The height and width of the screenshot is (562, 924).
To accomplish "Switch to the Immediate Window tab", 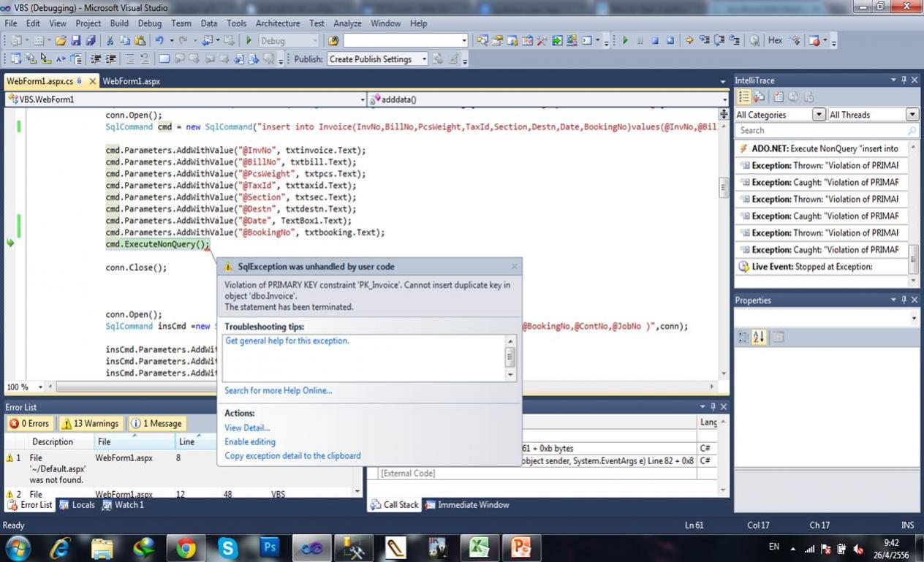I will [466, 505].
